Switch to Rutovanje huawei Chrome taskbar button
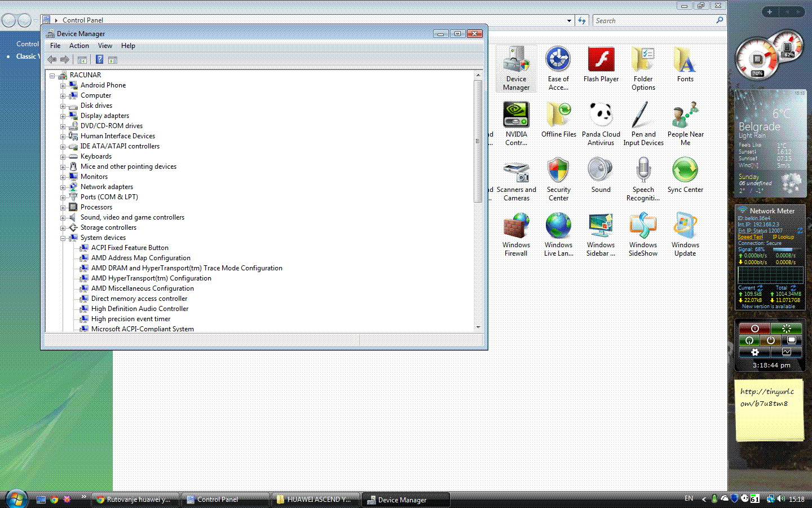 (x=135, y=500)
